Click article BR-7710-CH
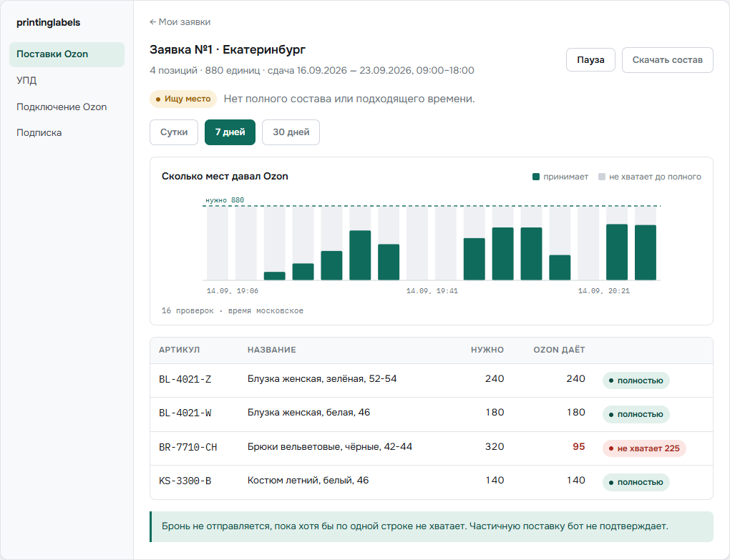 click(x=188, y=448)
